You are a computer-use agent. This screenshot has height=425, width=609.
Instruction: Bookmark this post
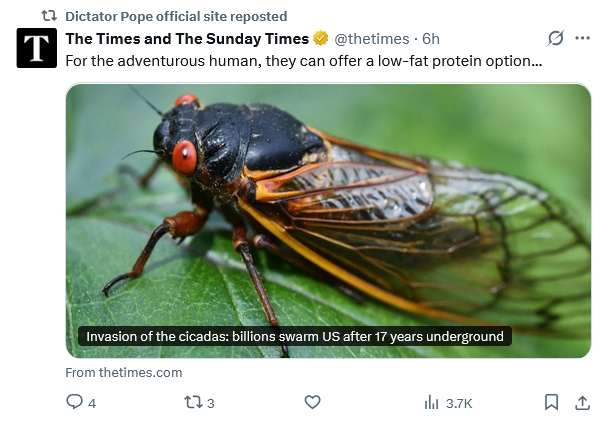(x=552, y=402)
